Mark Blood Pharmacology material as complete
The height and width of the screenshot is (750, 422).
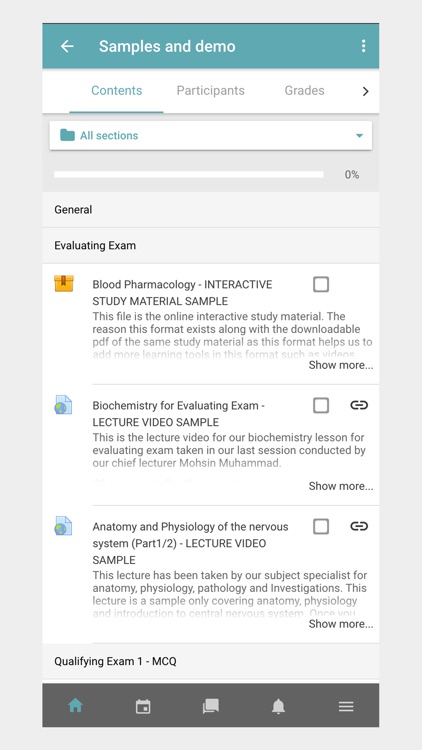[321, 285]
